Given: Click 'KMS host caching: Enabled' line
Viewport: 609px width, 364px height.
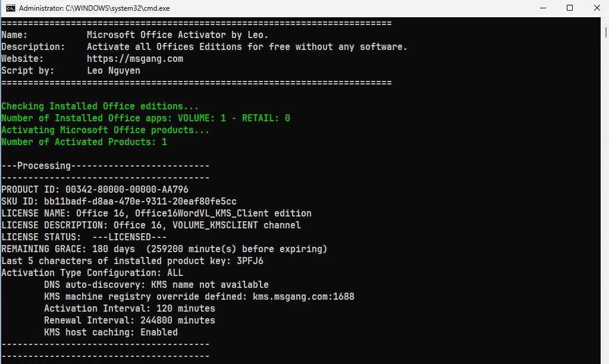Looking at the screenshot, I should [111, 332].
